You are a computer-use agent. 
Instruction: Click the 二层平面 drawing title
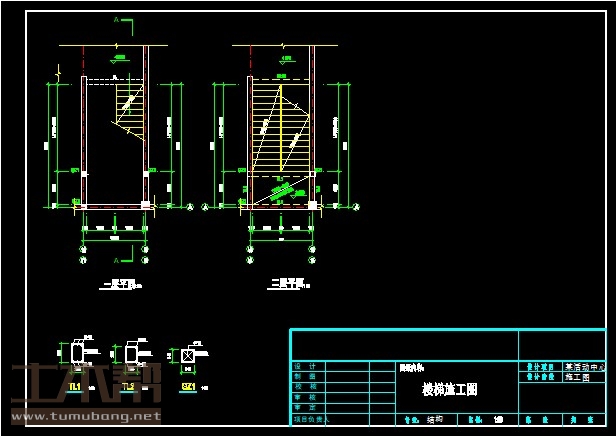[285, 284]
